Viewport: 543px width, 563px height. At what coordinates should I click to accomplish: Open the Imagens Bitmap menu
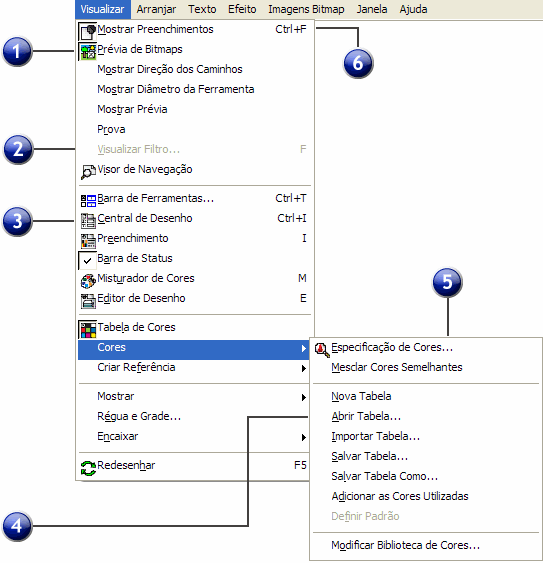[306, 9]
